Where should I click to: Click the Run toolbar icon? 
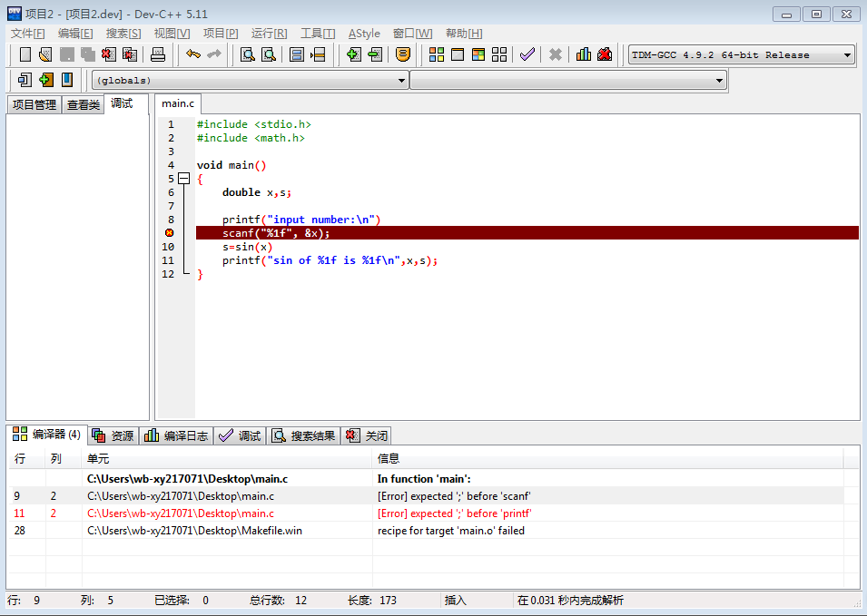pos(458,54)
